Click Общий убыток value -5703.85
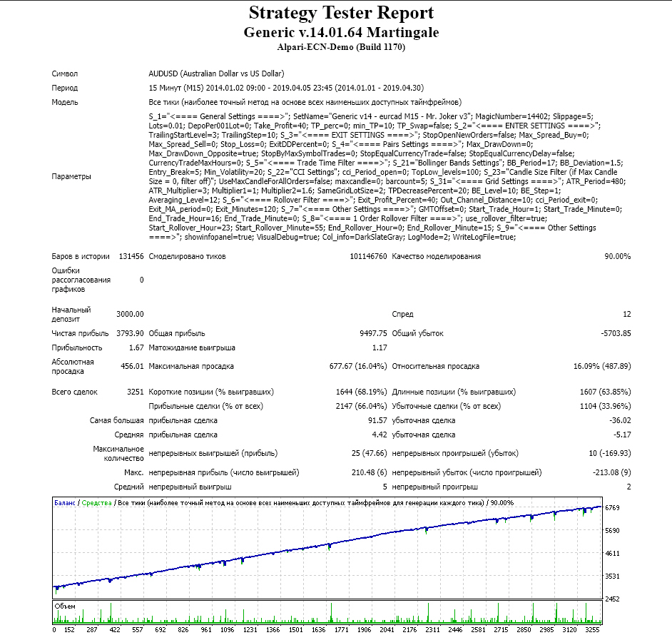The image size is (672, 640). pos(616,333)
